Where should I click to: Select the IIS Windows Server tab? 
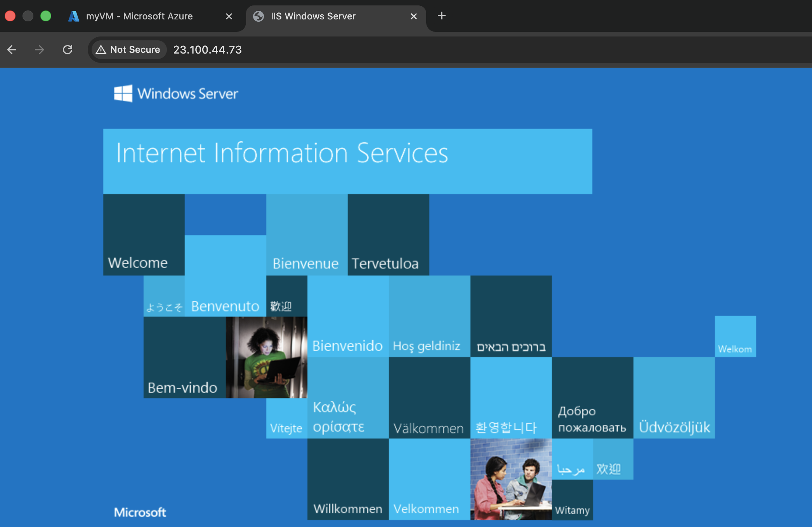(x=336, y=16)
